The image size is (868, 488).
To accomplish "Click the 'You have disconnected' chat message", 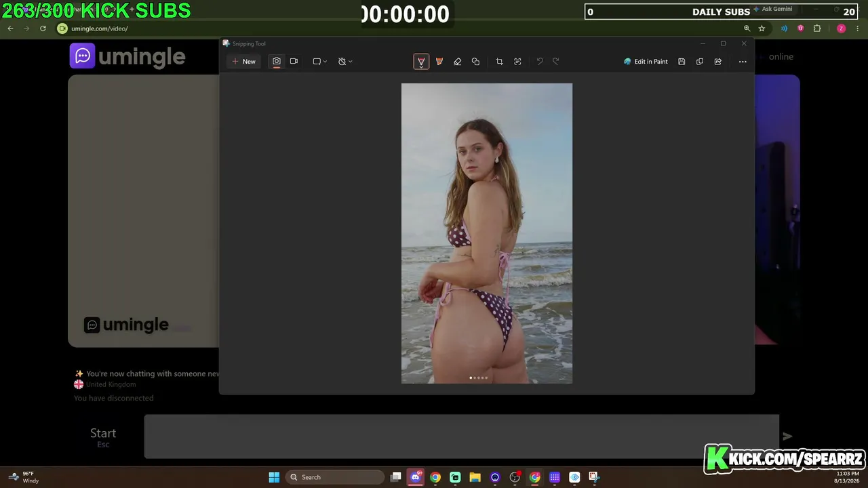I will (x=114, y=398).
